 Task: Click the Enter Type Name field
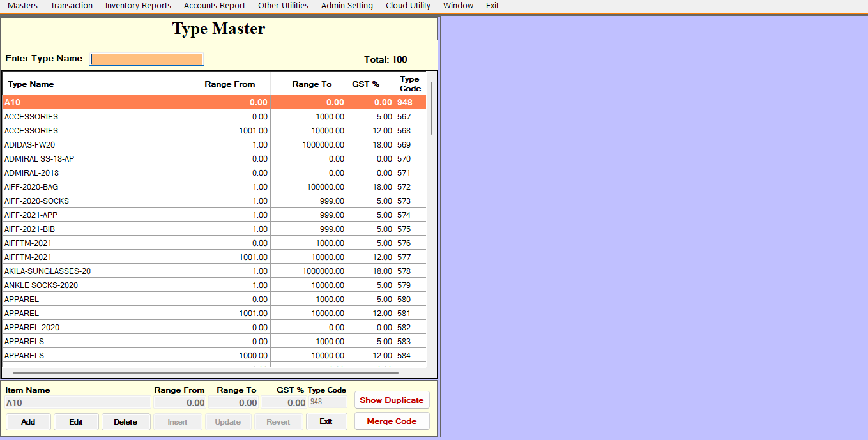coord(147,59)
